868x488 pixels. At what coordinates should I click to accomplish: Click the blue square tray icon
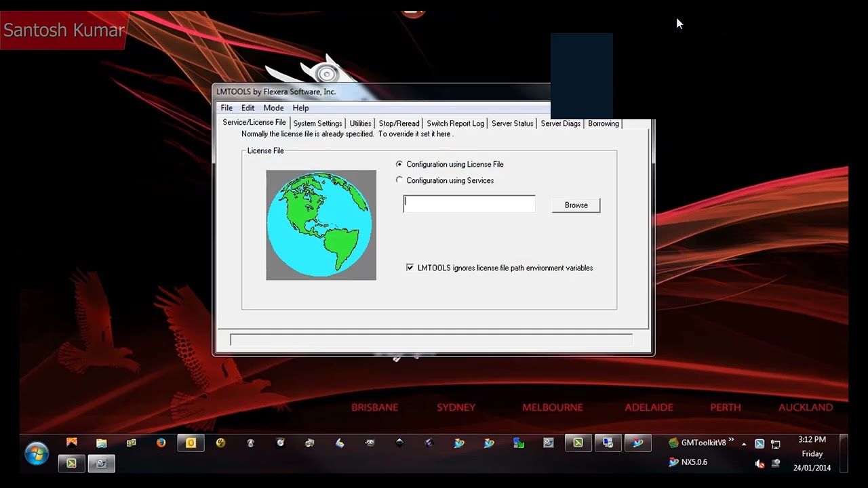tap(759, 444)
